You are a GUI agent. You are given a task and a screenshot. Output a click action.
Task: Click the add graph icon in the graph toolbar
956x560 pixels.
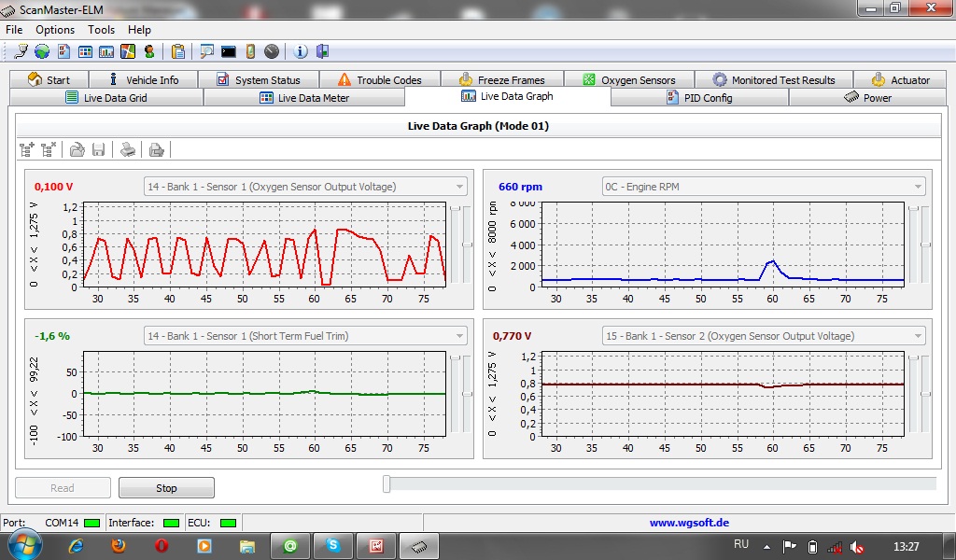[27, 149]
